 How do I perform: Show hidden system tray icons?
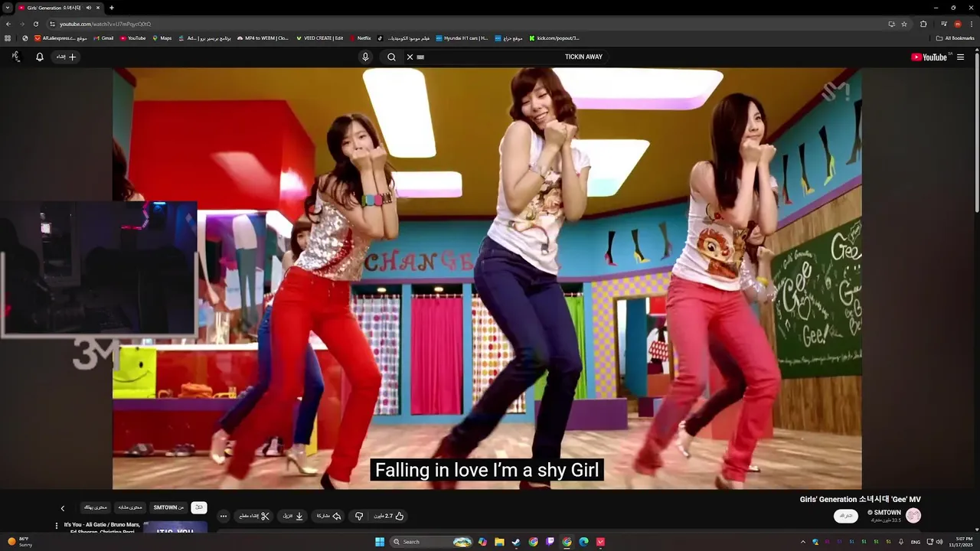click(802, 542)
